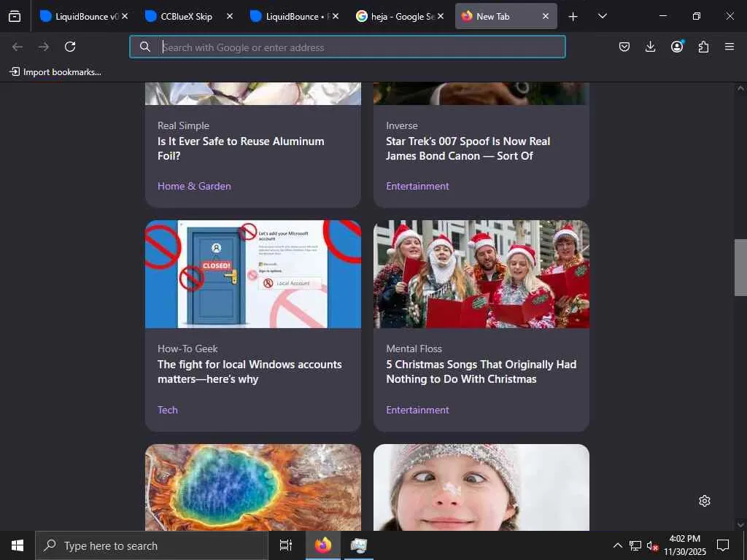Open Entertainment topic under Christmas Songs article
Image resolution: width=747 pixels, height=560 pixels.
click(x=417, y=410)
